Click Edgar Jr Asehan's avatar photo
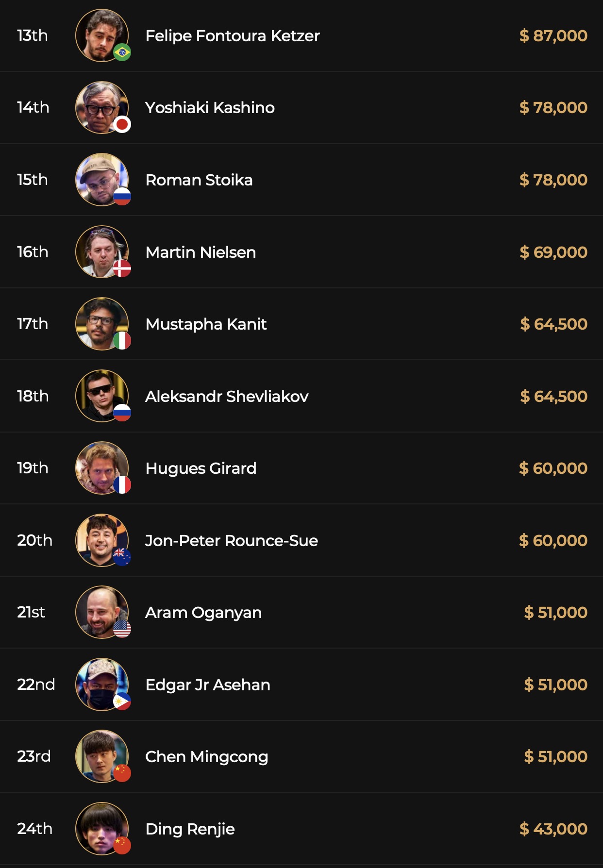Viewport: 603px width, 868px height. pyautogui.click(x=101, y=684)
